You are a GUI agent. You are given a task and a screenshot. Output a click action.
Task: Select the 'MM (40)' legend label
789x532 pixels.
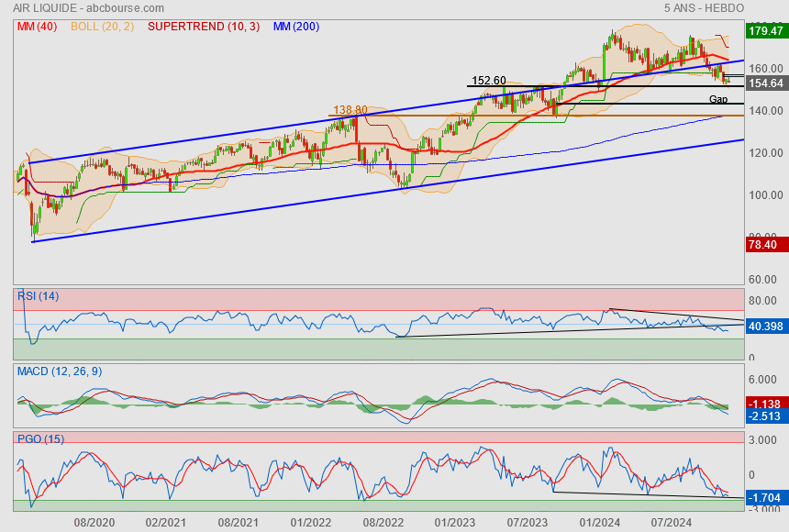point(38,27)
